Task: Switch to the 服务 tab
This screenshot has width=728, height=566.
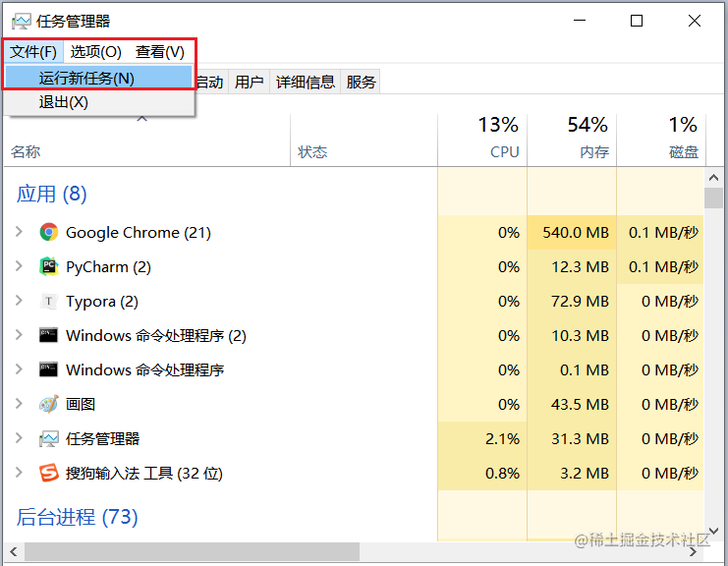Action: [361, 83]
